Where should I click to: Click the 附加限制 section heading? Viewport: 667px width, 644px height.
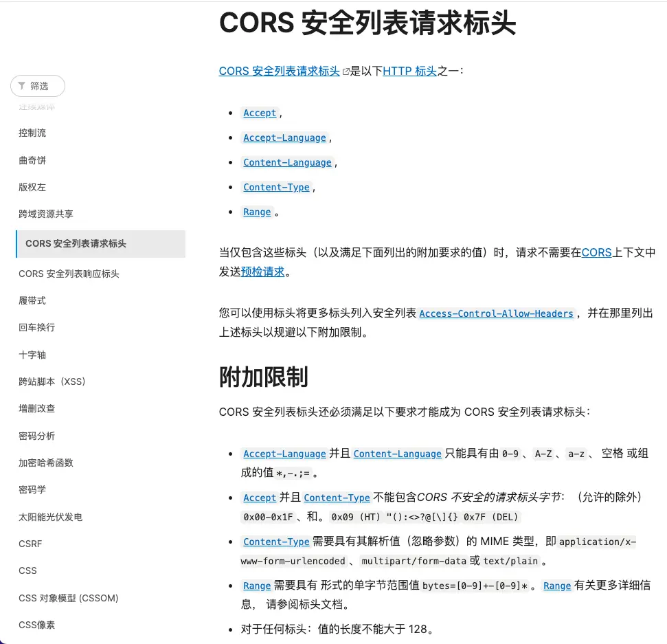[263, 377]
